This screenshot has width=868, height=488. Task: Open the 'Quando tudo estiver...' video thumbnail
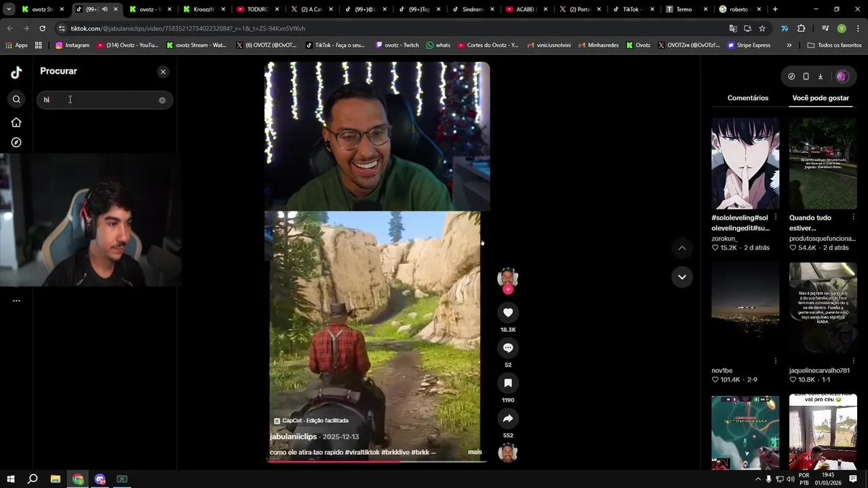(823, 164)
